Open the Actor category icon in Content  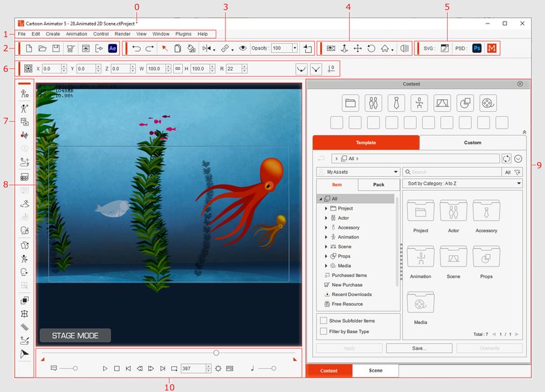(x=373, y=103)
